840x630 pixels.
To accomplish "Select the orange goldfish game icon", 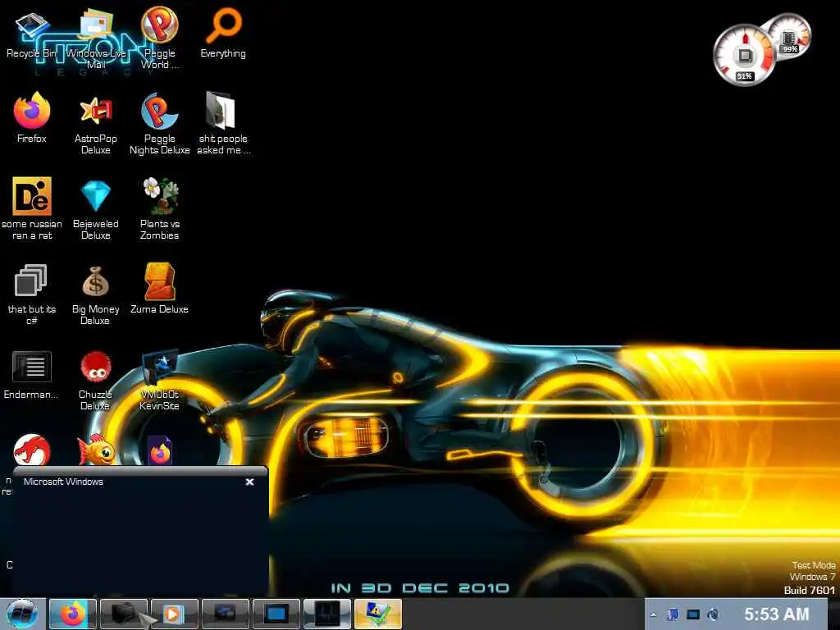I will click(x=97, y=450).
